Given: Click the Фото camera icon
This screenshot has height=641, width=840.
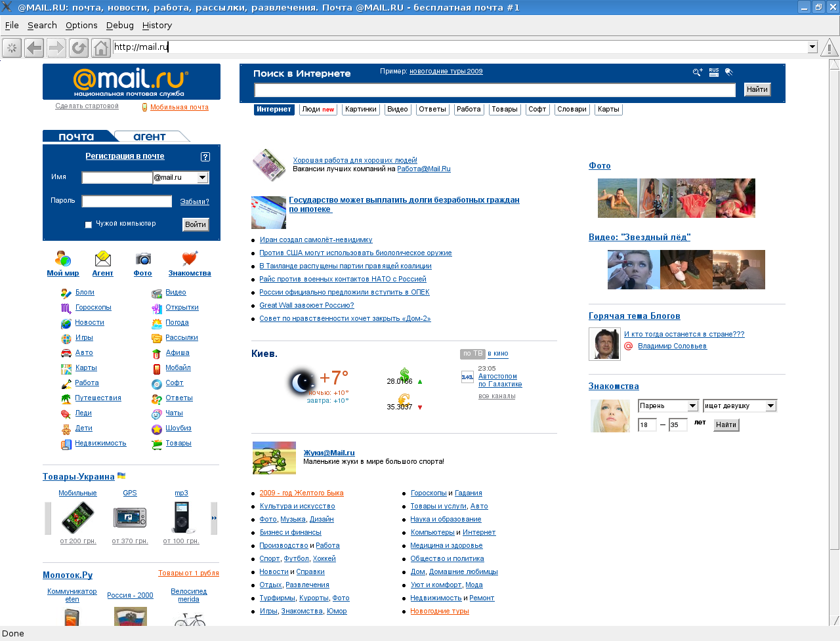Looking at the screenshot, I should point(143,258).
